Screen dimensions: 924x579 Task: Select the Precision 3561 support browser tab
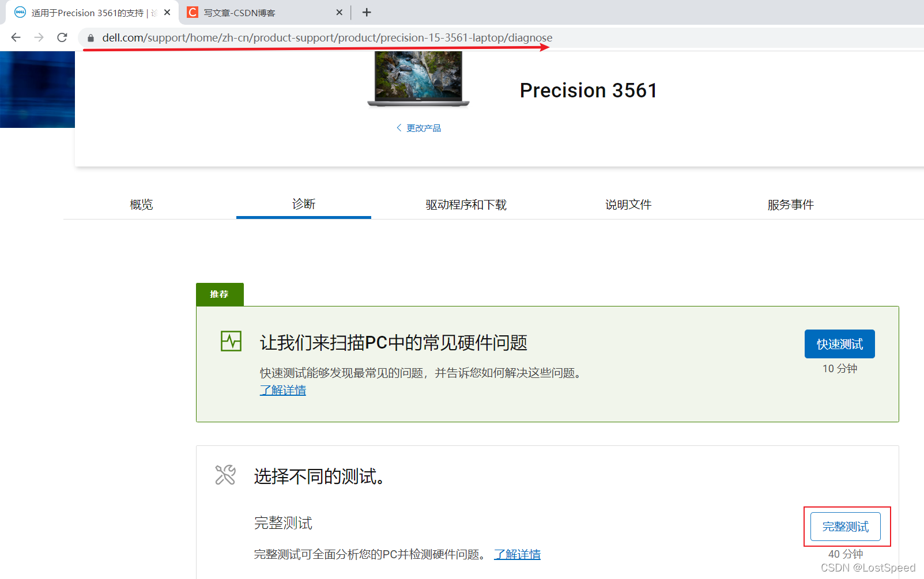click(x=92, y=13)
